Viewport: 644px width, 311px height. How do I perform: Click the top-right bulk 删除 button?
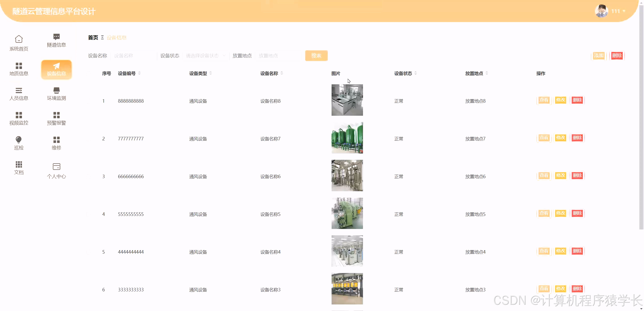617,56
